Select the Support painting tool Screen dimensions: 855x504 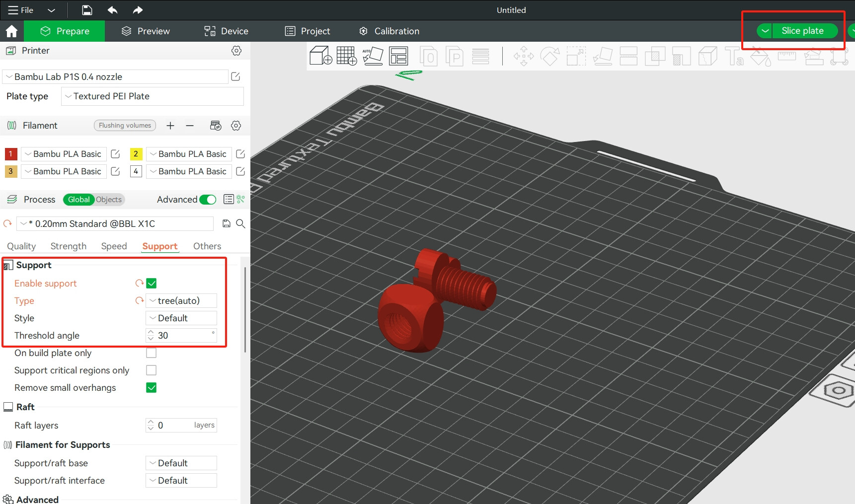tap(681, 56)
